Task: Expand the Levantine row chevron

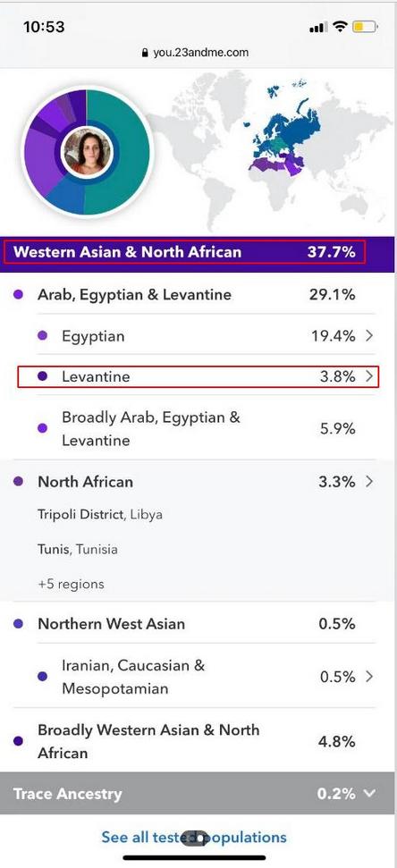Action: [x=370, y=377]
